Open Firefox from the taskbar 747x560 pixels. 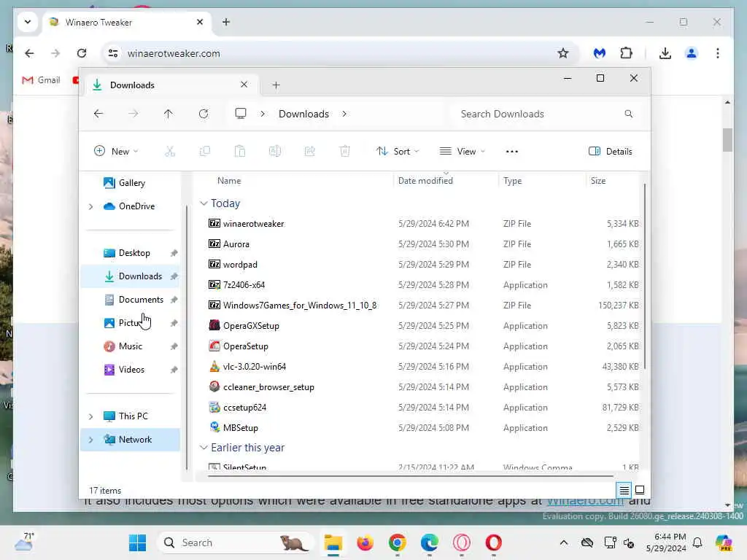[365, 542]
